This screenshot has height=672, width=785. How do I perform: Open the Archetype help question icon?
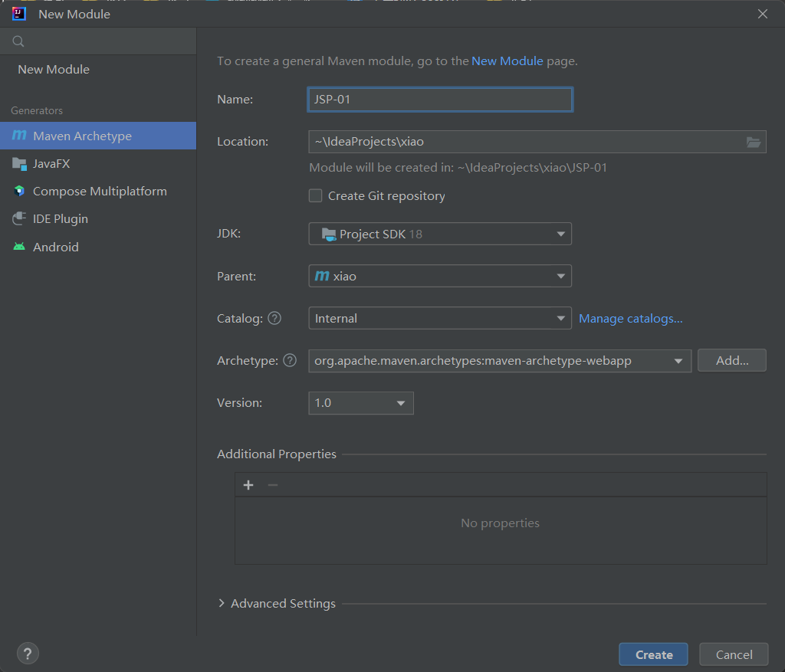point(290,360)
